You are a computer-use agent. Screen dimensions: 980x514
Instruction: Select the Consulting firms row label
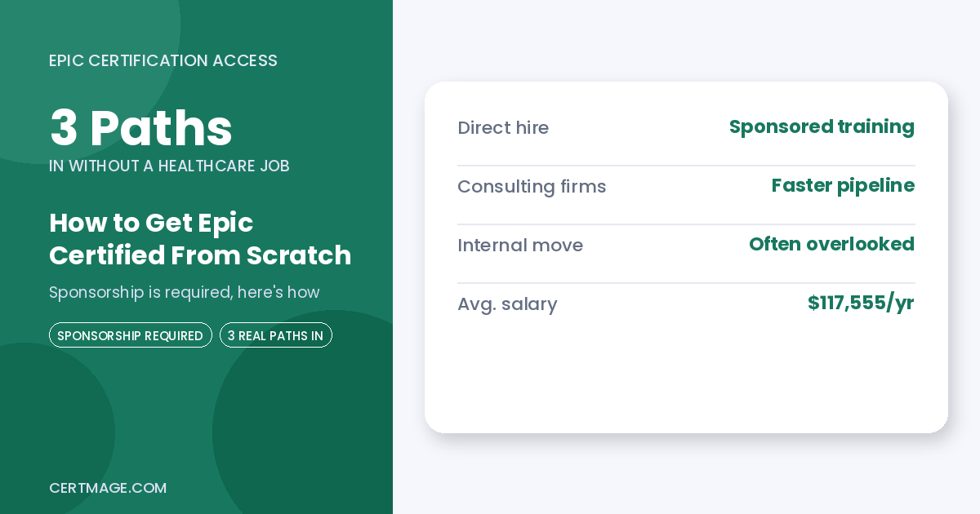(x=532, y=187)
